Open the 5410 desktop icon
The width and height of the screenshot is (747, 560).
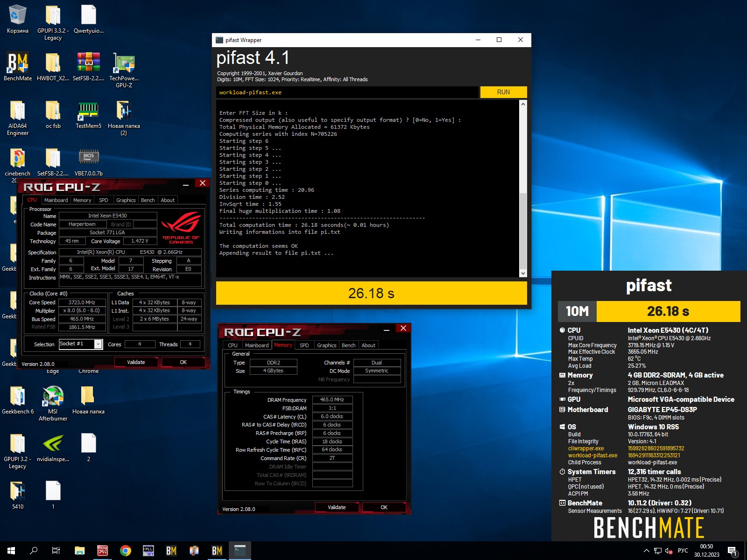coord(18,496)
